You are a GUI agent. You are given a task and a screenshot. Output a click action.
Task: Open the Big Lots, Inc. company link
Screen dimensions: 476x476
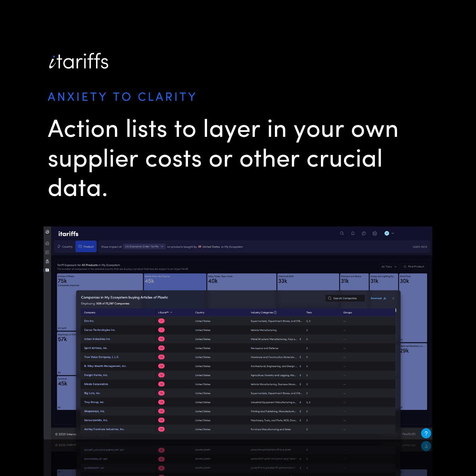click(92, 393)
